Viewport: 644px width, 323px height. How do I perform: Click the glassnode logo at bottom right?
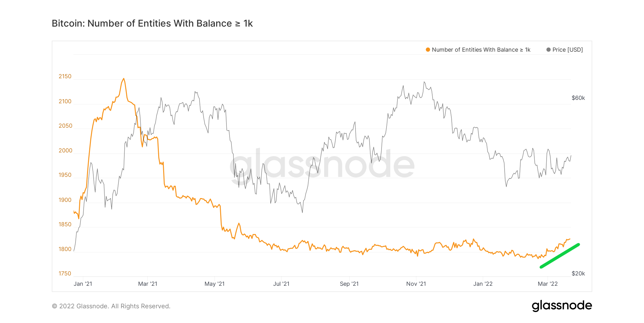click(562, 305)
